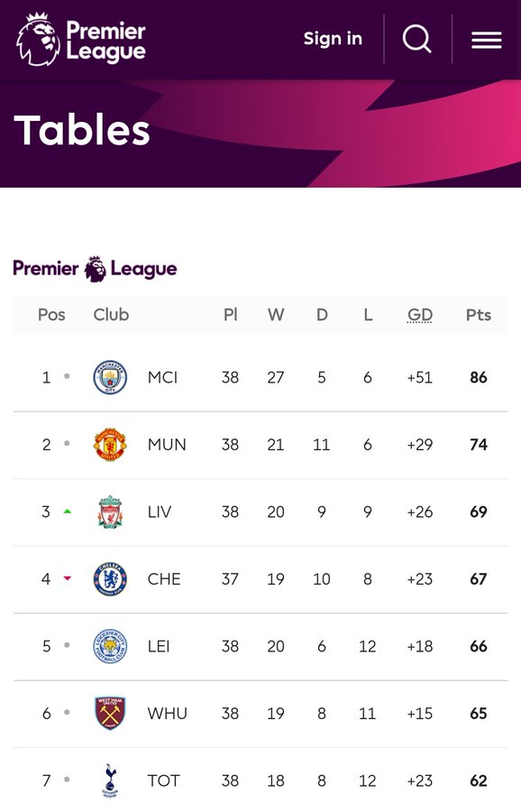
Task: Select the Leicester City club crest
Action: (110, 646)
